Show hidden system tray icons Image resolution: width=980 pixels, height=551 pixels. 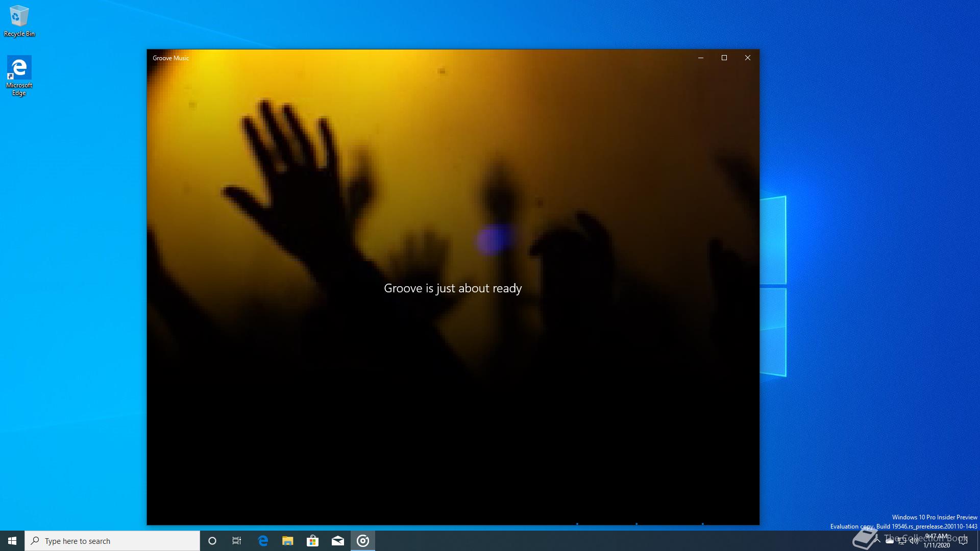[x=877, y=541]
